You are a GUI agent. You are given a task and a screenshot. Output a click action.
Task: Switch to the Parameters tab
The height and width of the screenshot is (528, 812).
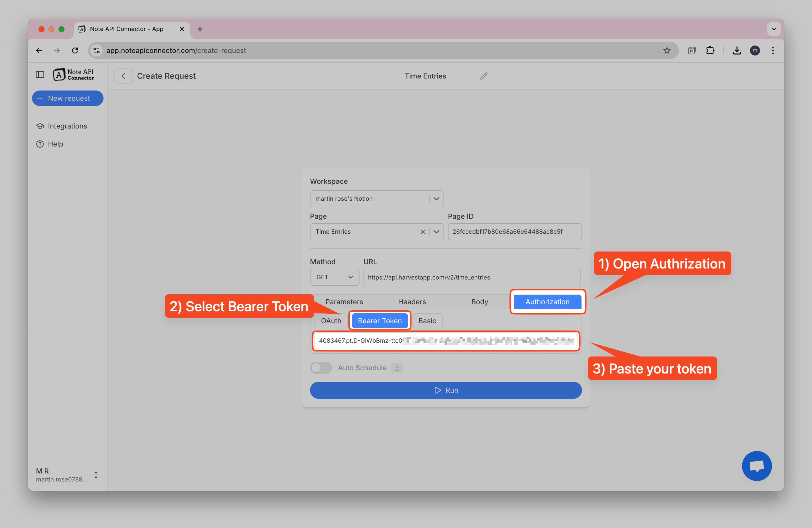tap(344, 302)
